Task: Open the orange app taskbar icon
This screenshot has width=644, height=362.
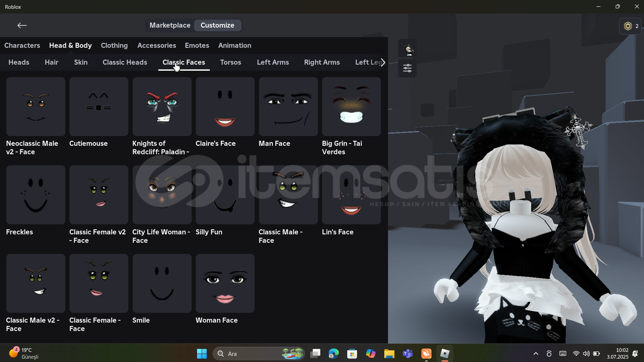Action: coord(426,354)
